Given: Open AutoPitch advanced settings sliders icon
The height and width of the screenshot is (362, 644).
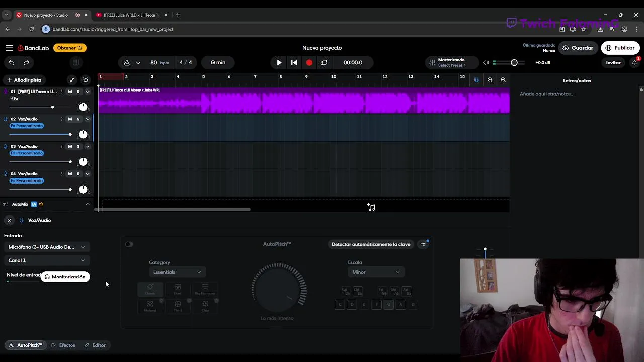Looking at the screenshot, I should (423, 244).
